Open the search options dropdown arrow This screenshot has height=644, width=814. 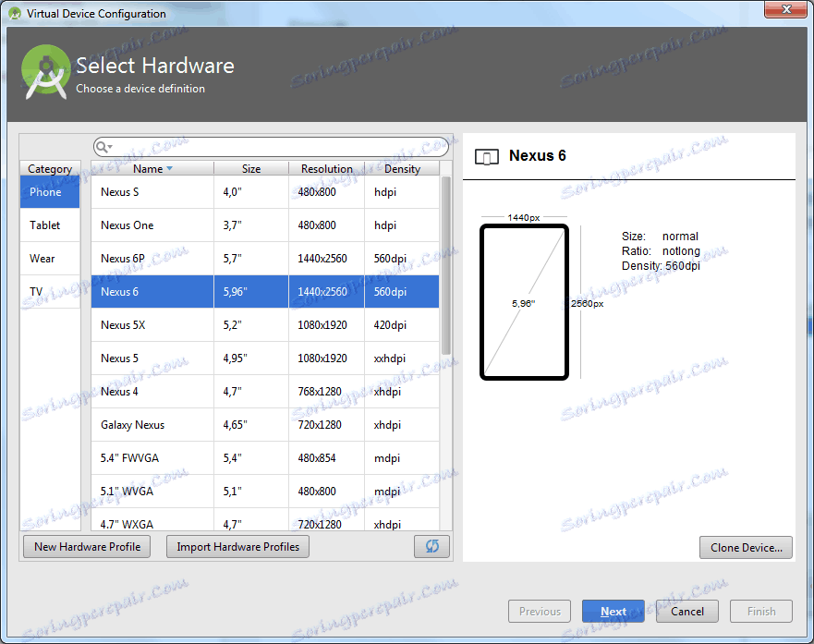pos(113,146)
